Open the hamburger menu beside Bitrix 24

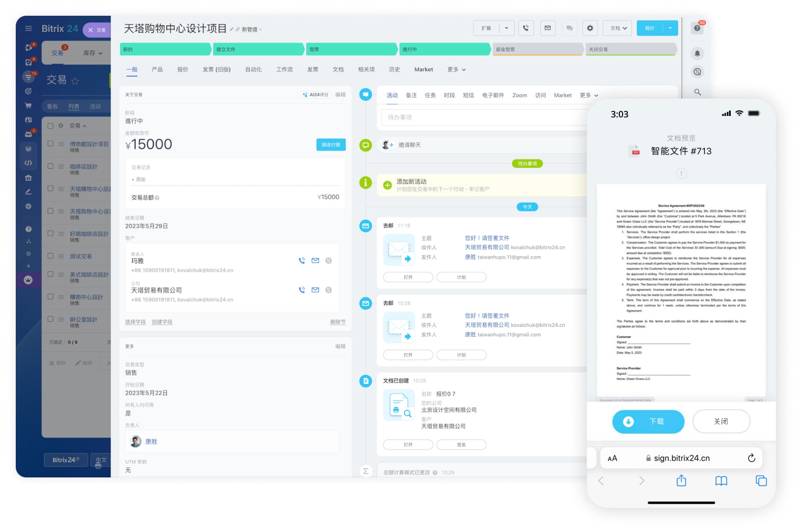28,29
